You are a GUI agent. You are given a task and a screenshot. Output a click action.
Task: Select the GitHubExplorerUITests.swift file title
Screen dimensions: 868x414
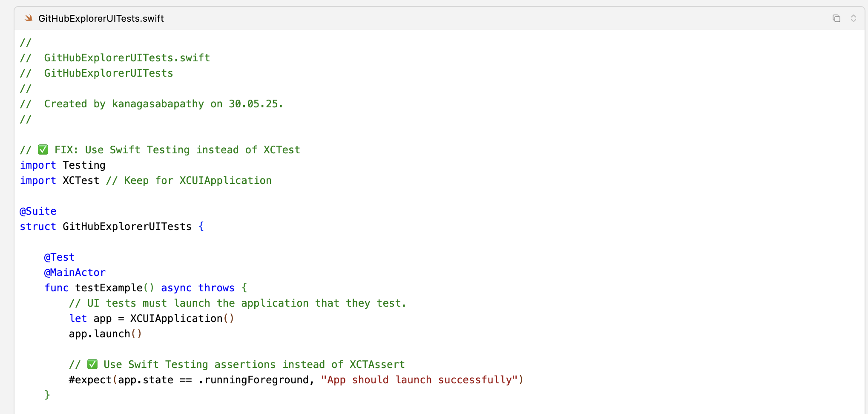point(101,18)
